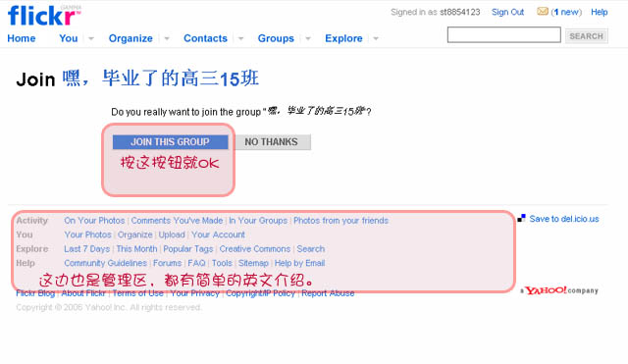628x364 pixels.
Task: Click the Flickr logo
Action: pos(44,16)
